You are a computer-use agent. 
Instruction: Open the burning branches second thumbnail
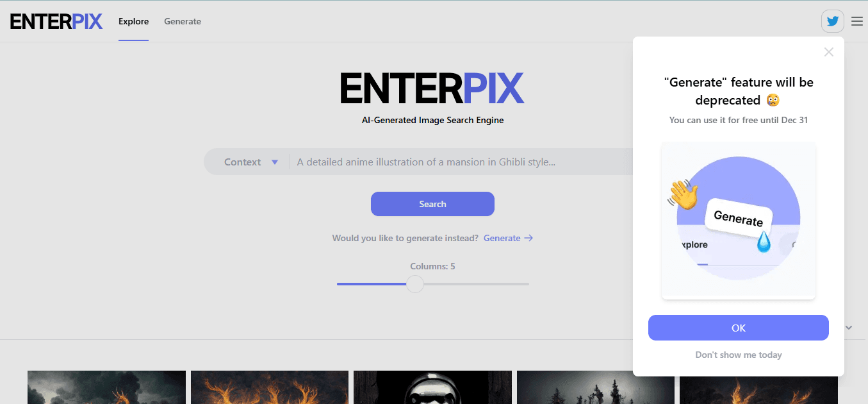[269, 387]
